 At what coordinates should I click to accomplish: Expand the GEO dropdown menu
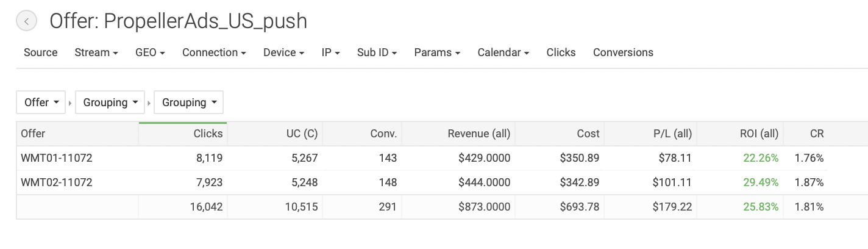[150, 52]
